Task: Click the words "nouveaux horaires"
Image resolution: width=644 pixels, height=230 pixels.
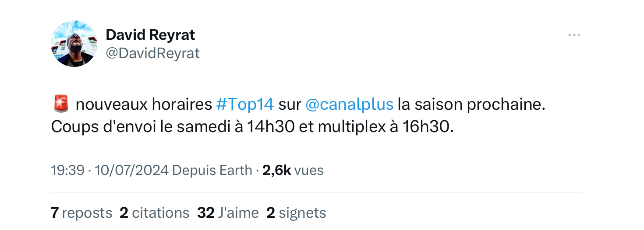Action: tap(144, 105)
